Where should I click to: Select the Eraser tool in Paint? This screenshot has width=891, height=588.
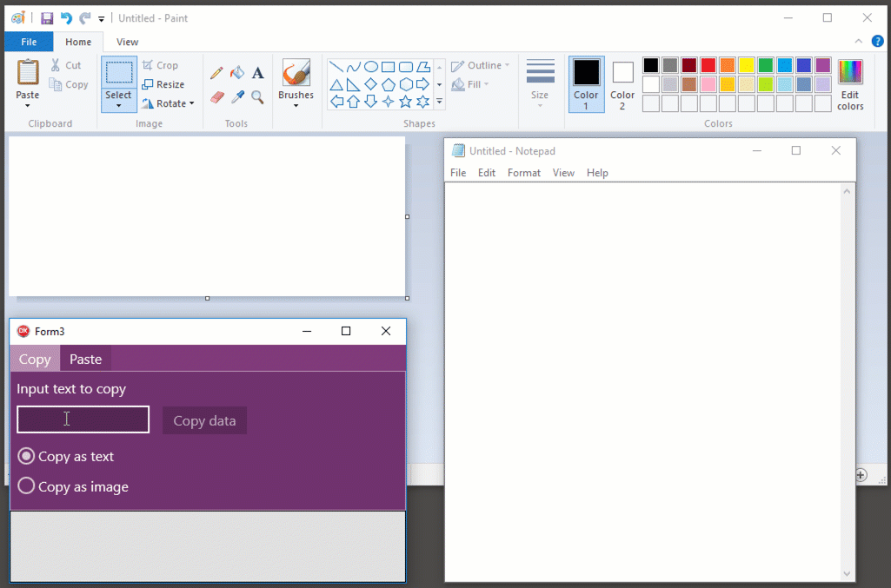coord(216,97)
